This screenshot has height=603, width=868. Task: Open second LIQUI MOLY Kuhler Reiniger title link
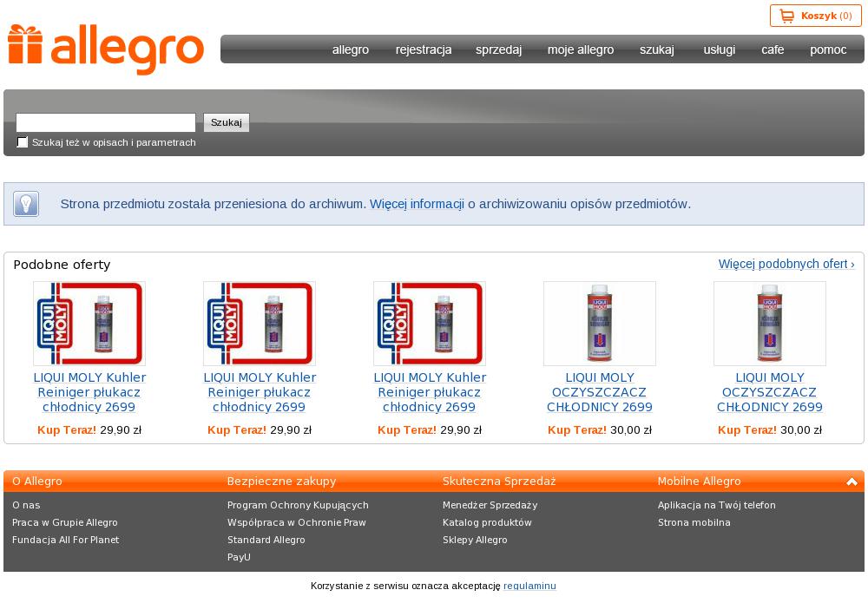(259, 392)
